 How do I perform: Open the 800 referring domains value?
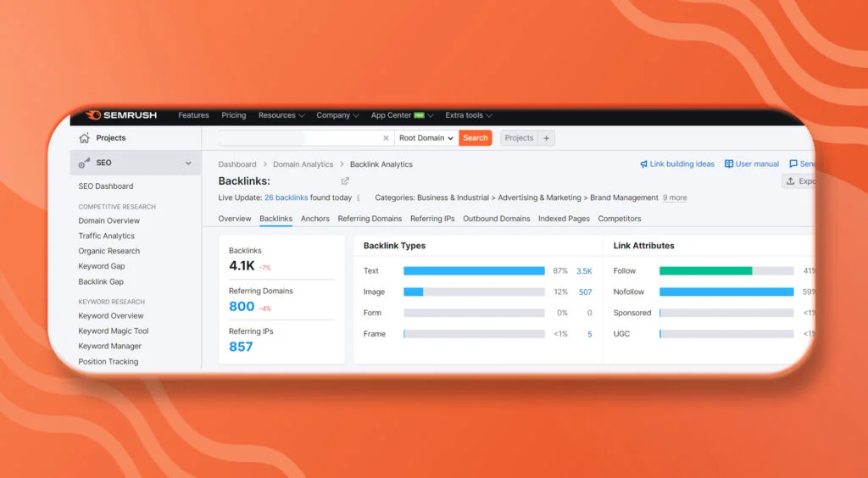coord(242,307)
